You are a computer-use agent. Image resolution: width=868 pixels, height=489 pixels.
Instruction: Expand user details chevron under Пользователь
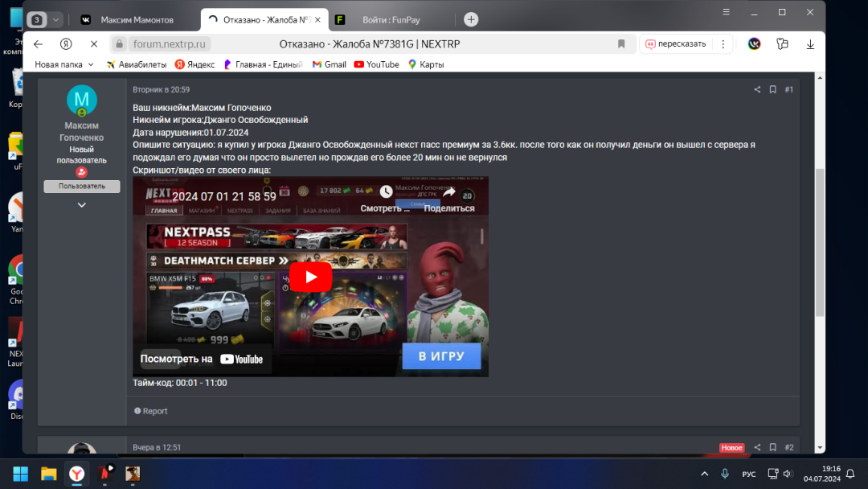81,205
